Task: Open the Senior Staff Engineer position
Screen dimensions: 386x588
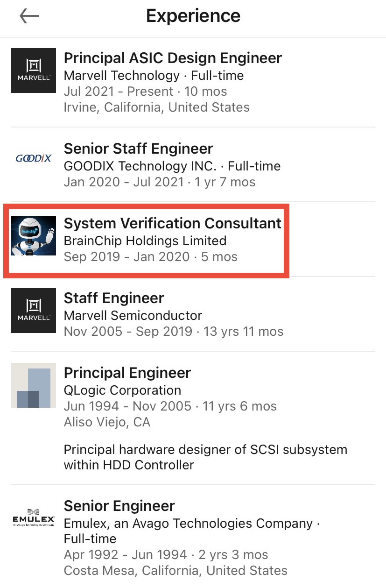Action: click(x=138, y=149)
